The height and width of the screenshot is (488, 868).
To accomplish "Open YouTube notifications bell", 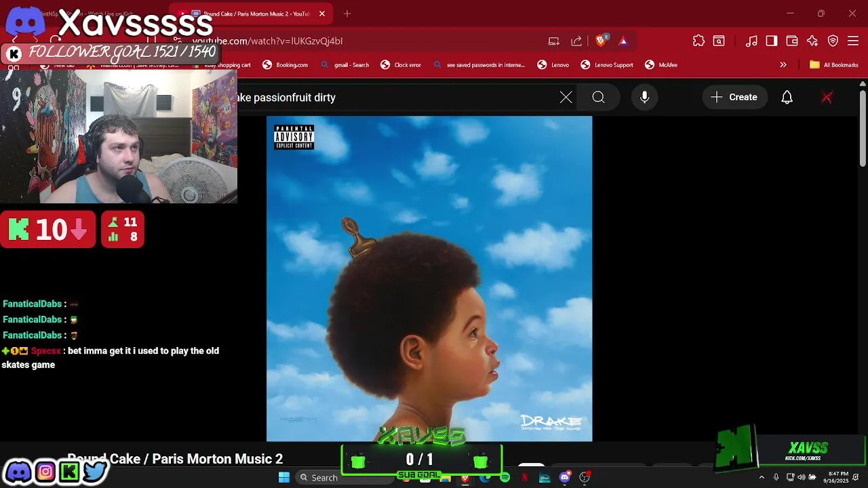I will (x=787, y=98).
